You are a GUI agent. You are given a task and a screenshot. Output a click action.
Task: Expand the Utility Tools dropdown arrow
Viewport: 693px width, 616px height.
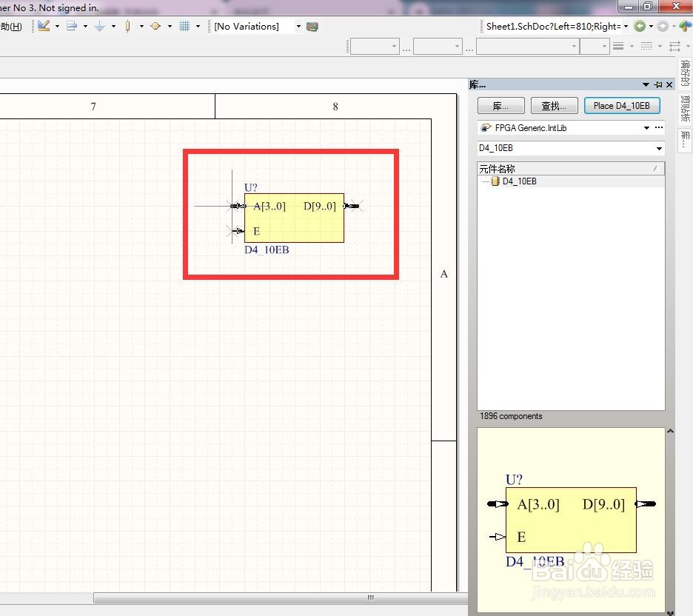point(58,27)
